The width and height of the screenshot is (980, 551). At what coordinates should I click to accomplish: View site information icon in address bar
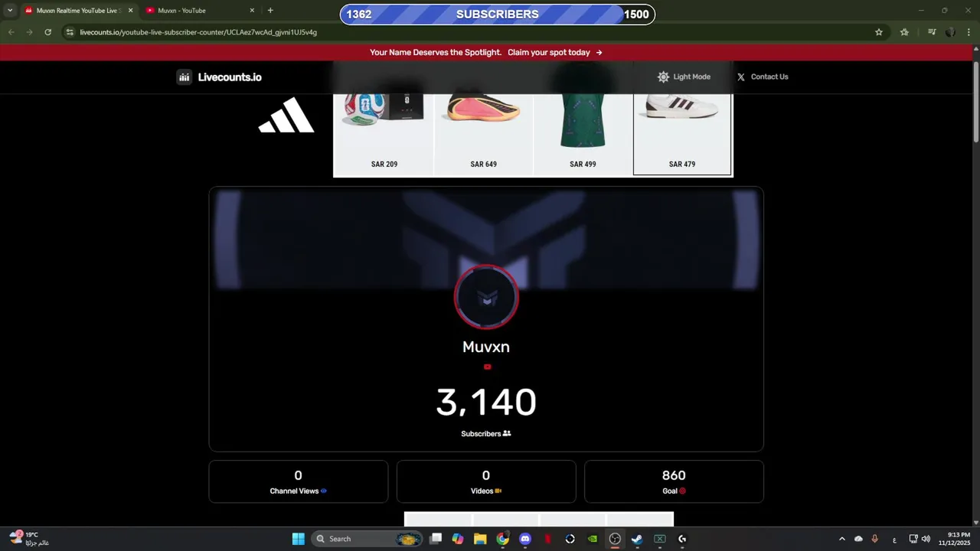pyautogui.click(x=70, y=32)
